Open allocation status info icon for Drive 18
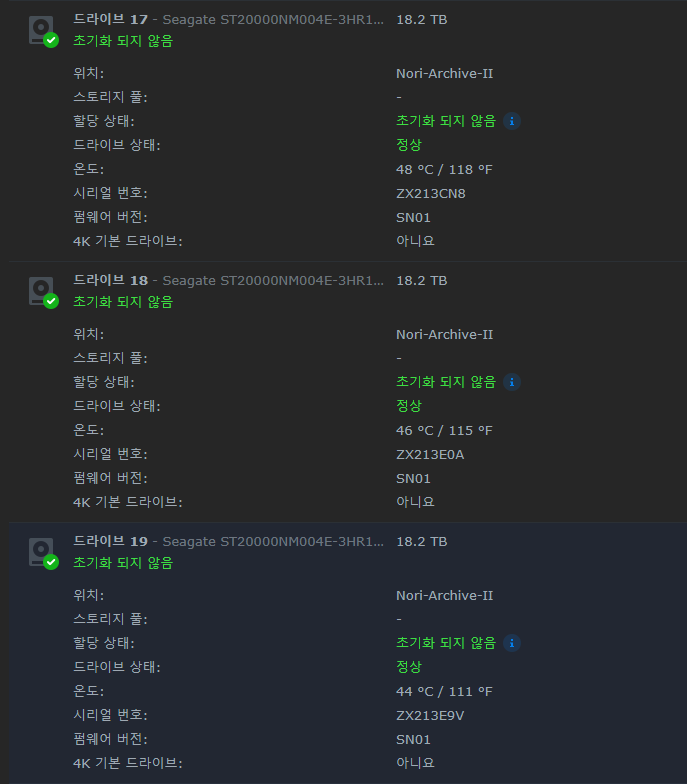This screenshot has height=784, width=687. click(512, 382)
